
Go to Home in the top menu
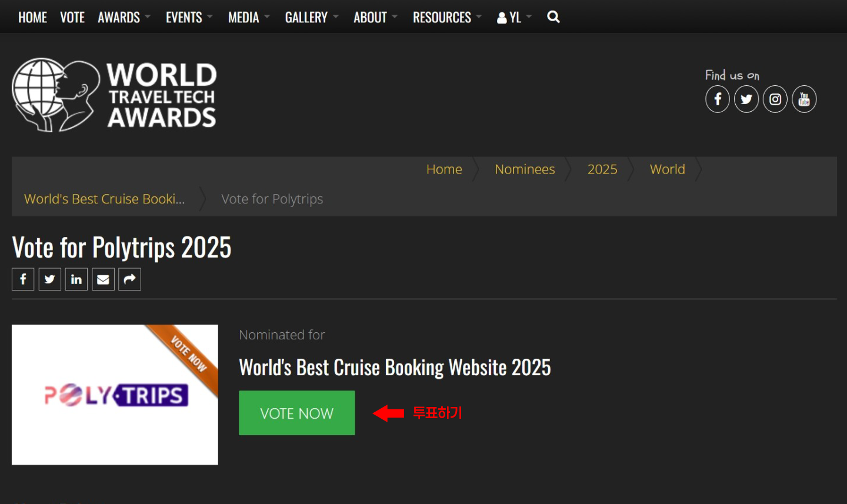pos(32,18)
